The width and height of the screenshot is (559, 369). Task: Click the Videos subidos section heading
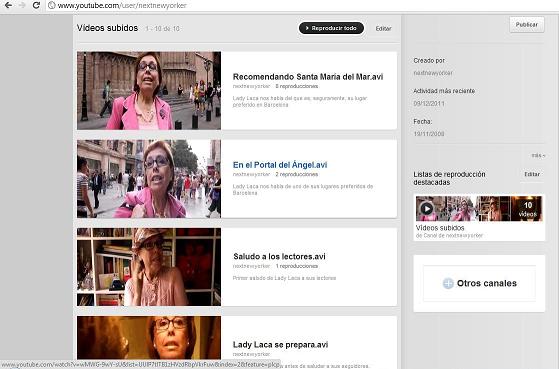(x=107, y=28)
